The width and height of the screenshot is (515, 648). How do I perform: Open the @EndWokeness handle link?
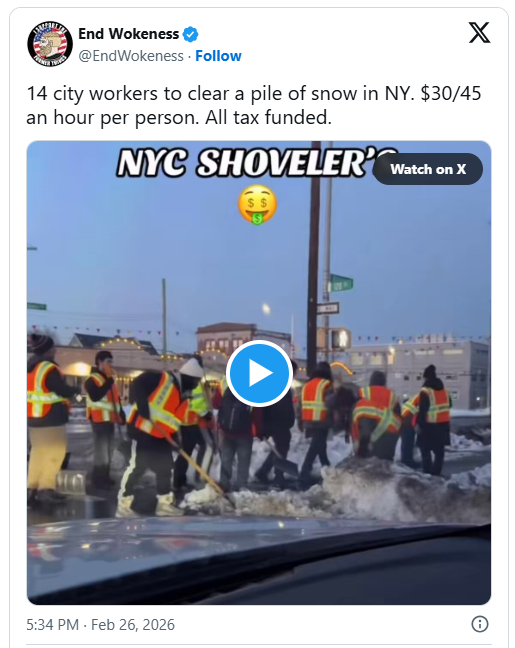pos(131,56)
